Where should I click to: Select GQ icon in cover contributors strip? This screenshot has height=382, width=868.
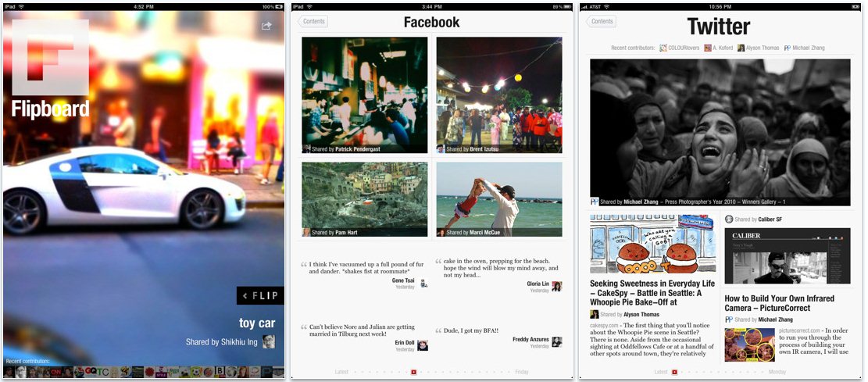(91, 372)
